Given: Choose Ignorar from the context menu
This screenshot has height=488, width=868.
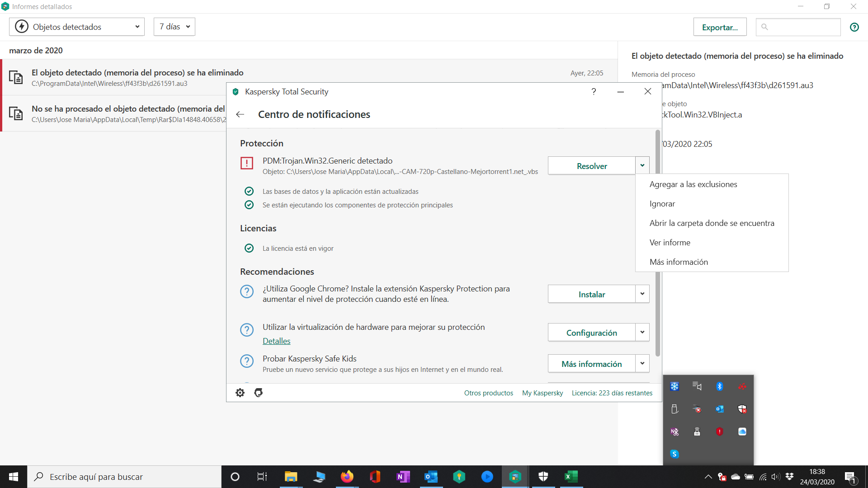Looking at the screenshot, I should [662, 204].
